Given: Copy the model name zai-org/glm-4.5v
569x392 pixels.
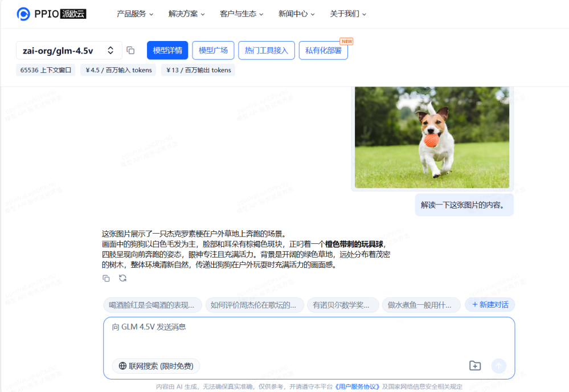Looking at the screenshot, I should tap(130, 50).
